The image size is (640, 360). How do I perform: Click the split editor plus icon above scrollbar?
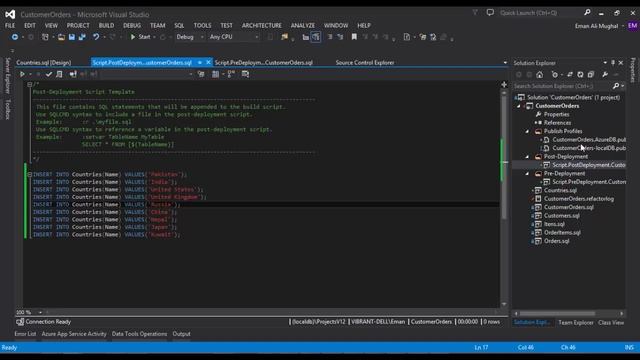(504, 84)
